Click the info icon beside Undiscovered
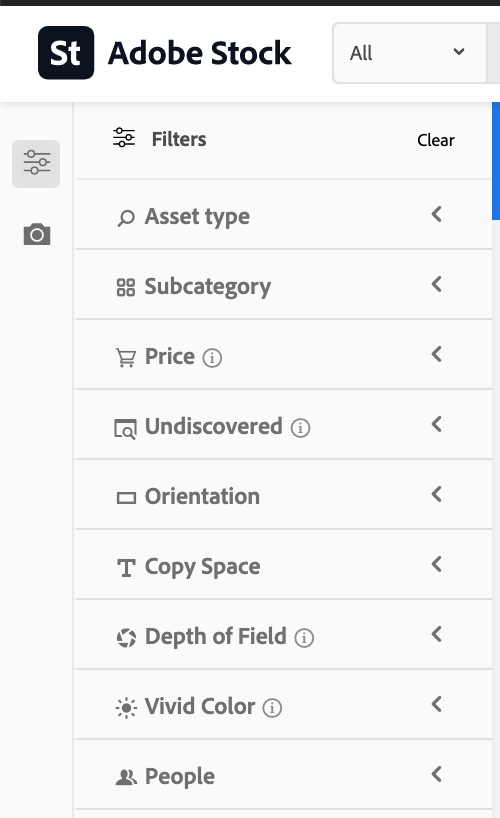The image size is (500, 818). [300, 428]
